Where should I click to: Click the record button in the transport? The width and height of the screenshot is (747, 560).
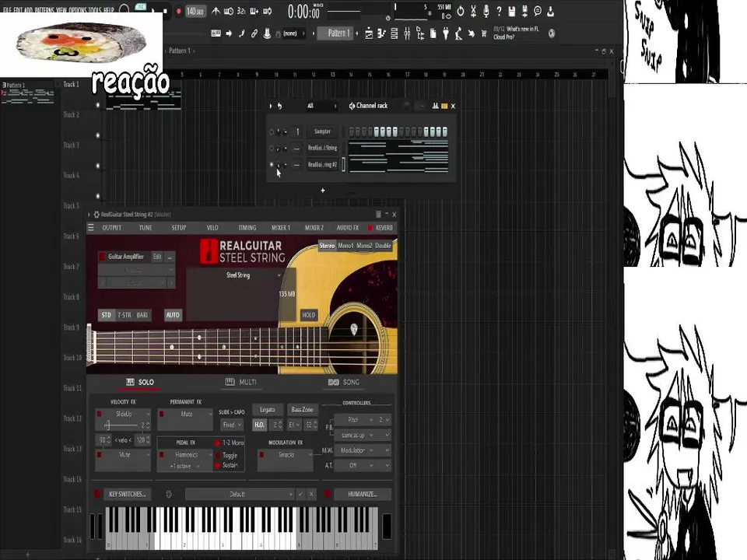pos(179,11)
